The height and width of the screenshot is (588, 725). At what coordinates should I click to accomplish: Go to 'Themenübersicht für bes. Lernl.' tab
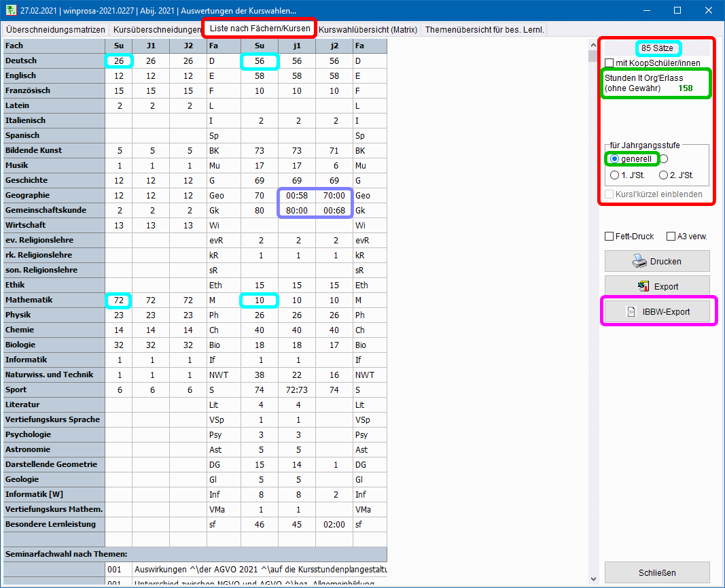tap(484, 30)
